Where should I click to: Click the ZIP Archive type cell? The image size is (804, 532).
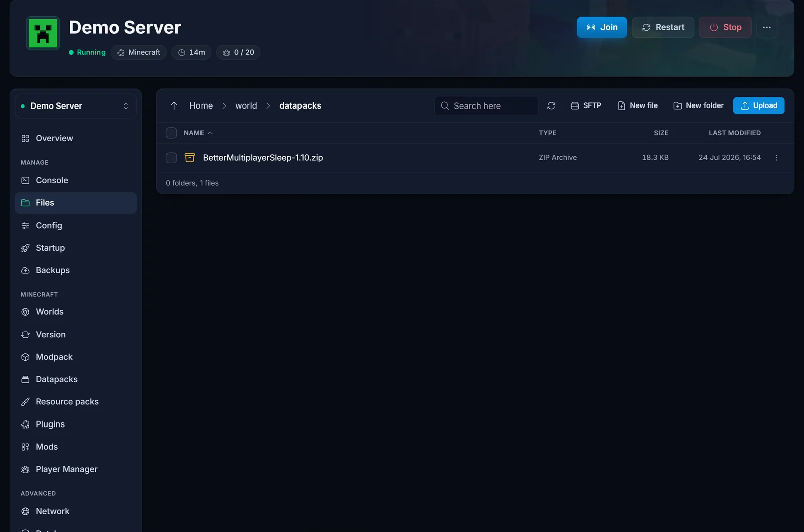558,158
